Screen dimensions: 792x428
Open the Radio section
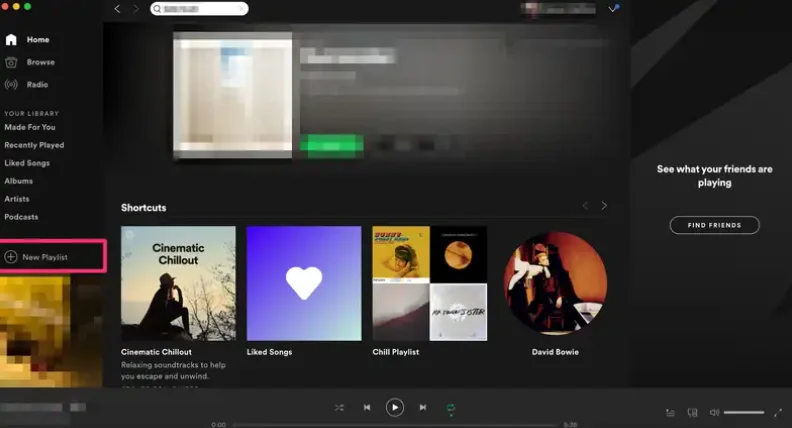click(37, 84)
